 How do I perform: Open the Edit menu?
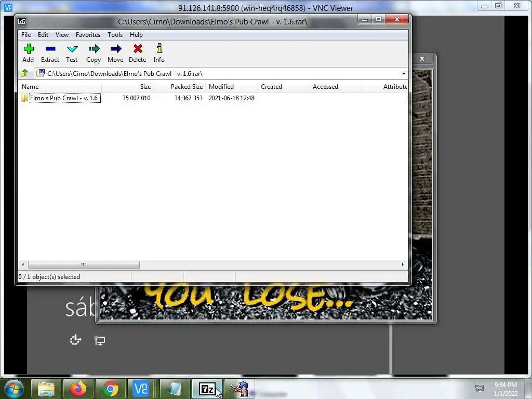(x=43, y=35)
